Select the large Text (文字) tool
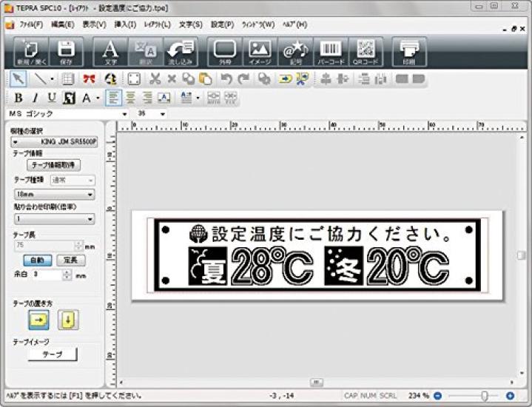This screenshot has width=532, height=407. pos(110,52)
